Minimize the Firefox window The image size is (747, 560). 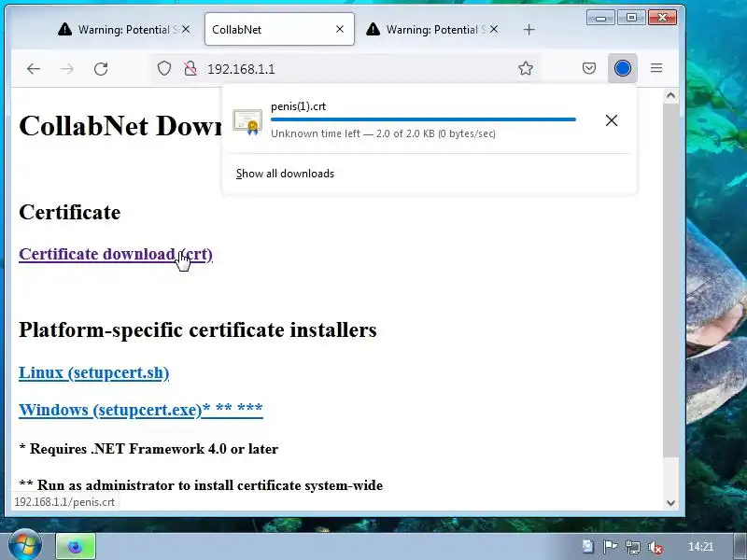pyautogui.click(x=600, y=18)
